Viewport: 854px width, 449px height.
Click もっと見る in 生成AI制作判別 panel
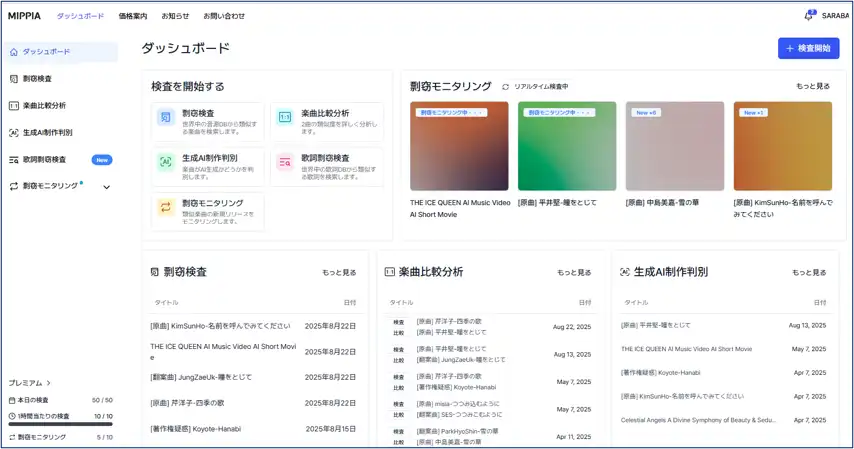[x=809, y=272]
